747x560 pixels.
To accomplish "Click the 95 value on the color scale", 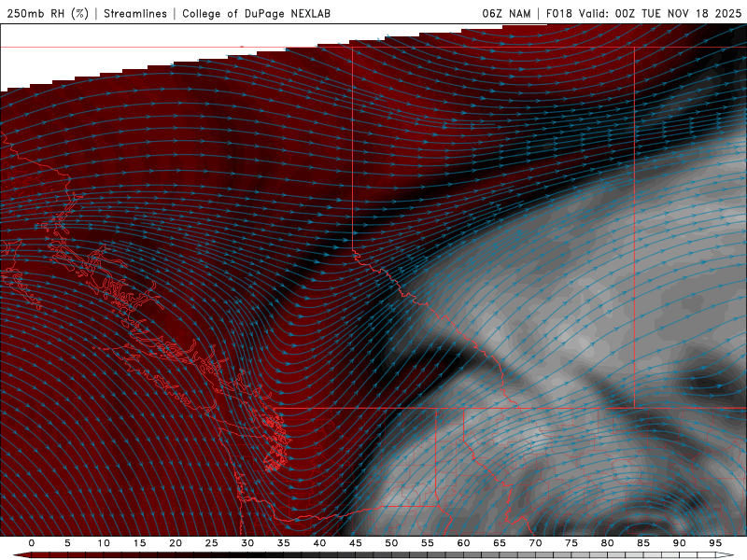I will pos(715,543).
